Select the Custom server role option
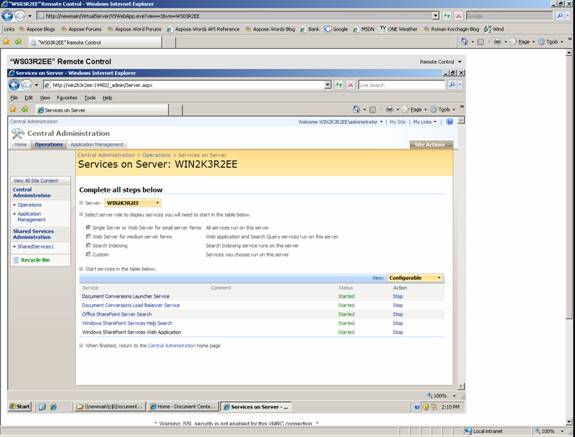Screen dimensions: 575x437 [x=88, y=254]
